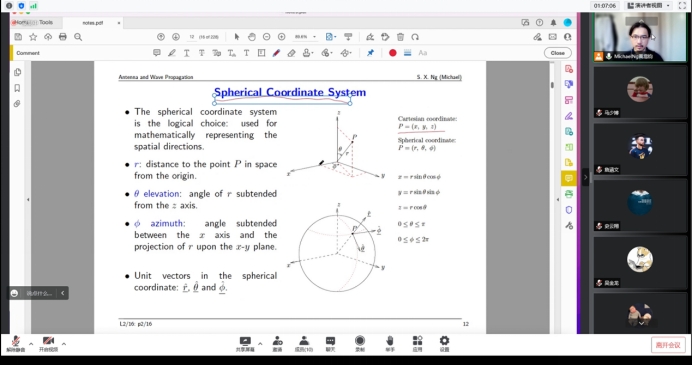Screen dimensions: 693x366
Task: Toggle the microphone mute button
Action: click(16, 343)
